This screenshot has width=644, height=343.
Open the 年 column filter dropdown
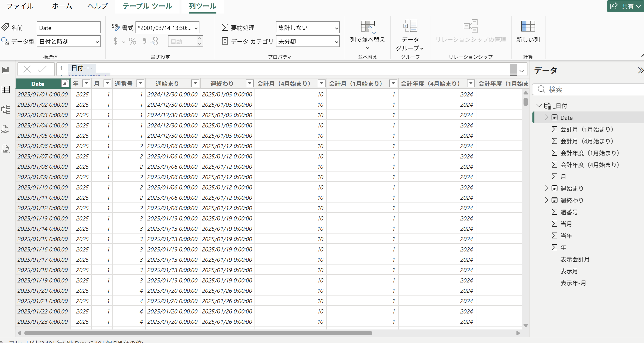[86, 83]
